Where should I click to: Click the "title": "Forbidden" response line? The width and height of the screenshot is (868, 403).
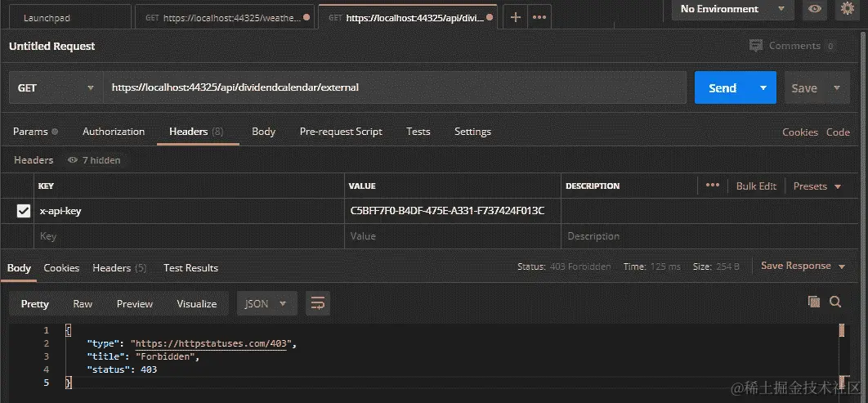pos(142,356)
